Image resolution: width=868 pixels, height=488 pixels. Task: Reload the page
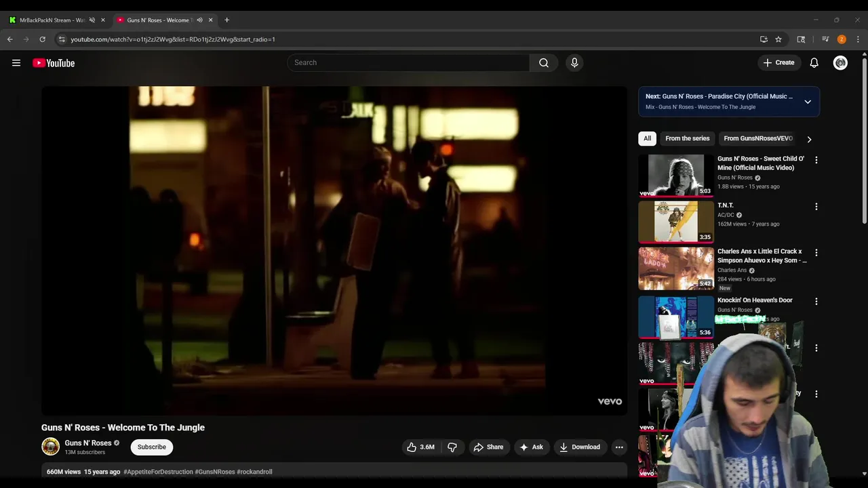[42, 39]
